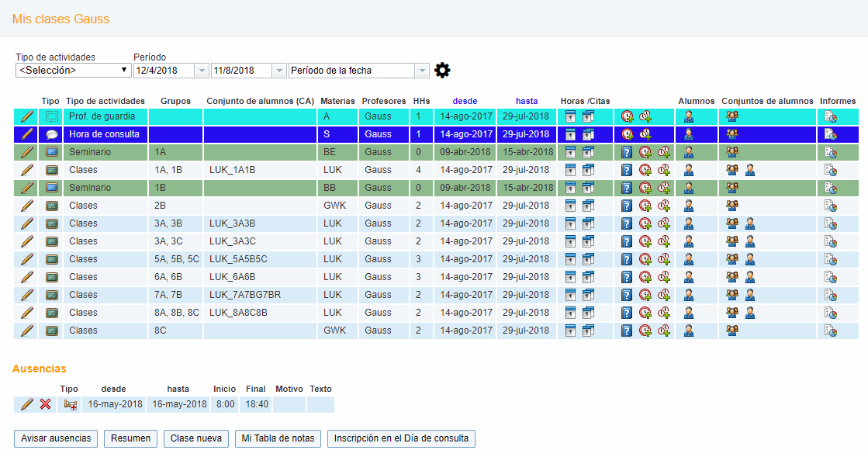Image resolution: width=868 pixels, height=457 pixels.
Task: Open class book icon for LUK_6A6B row
Action: pyautogui.click(x=626, y=277)
